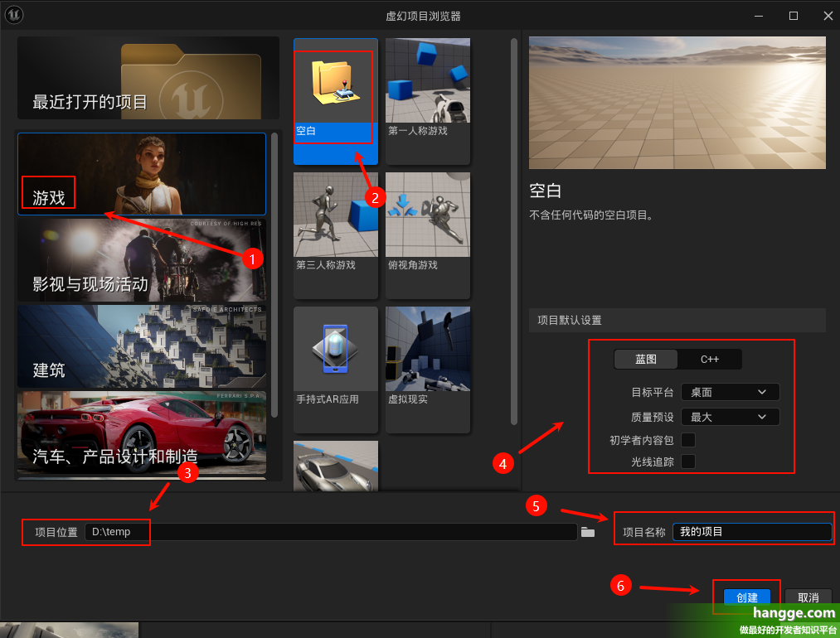Open the 游戏 games category
This screenshot has width=840, height=638.
[x=142, y=174]
